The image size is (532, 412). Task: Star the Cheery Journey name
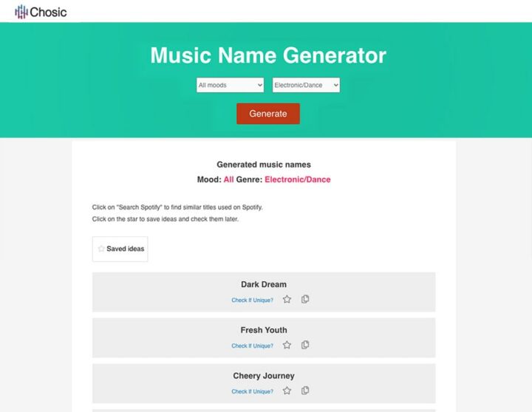pos(287,391)
